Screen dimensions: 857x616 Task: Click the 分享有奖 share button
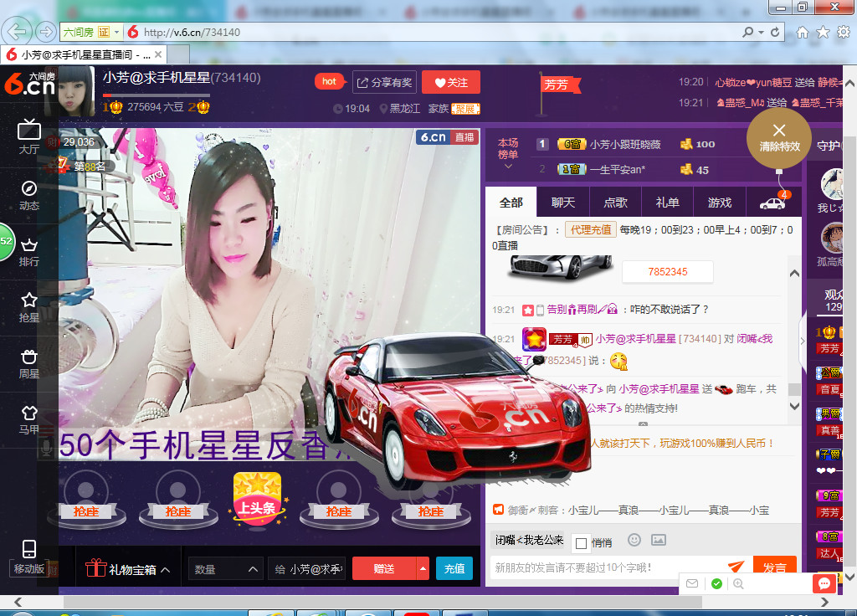(x=385, y=83)
